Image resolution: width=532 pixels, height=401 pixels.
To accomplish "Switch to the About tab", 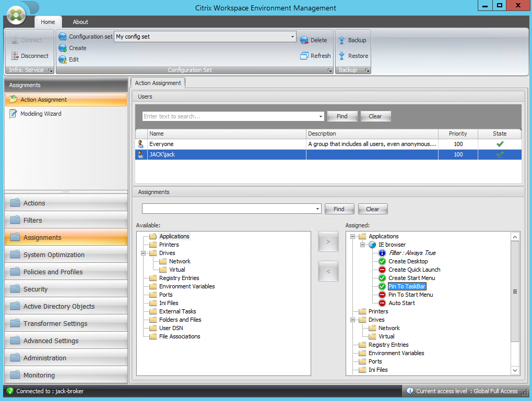I will (80, 22).
